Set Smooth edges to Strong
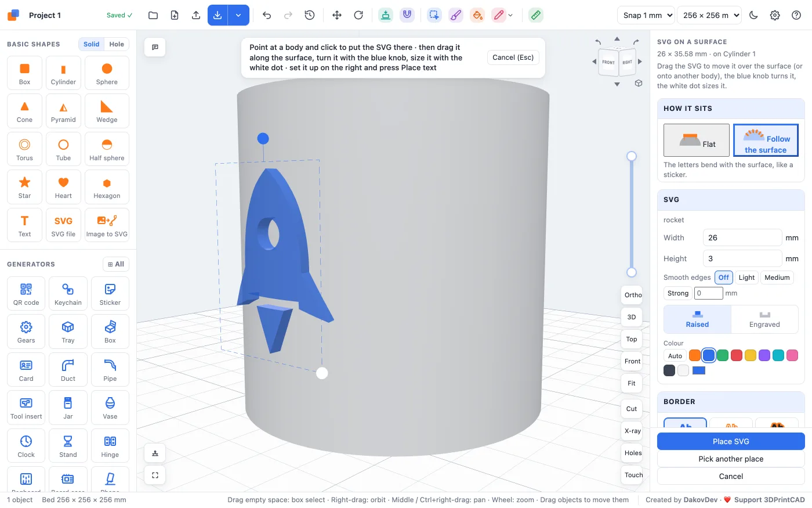Viewport: 812px width, 508px height. (x=677, y=293)
